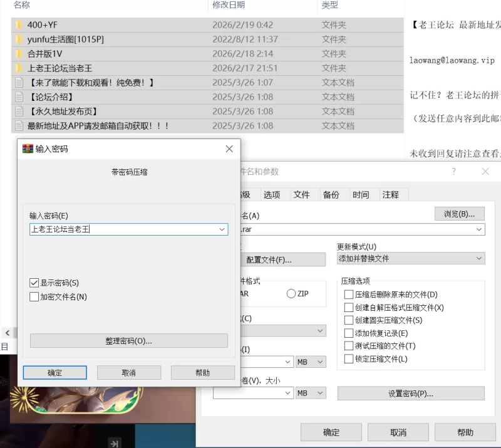The image size is (501, 448).
Task: Select the yunfu生活图[1015P] folder icon
Action: click(x=19, y=39)
